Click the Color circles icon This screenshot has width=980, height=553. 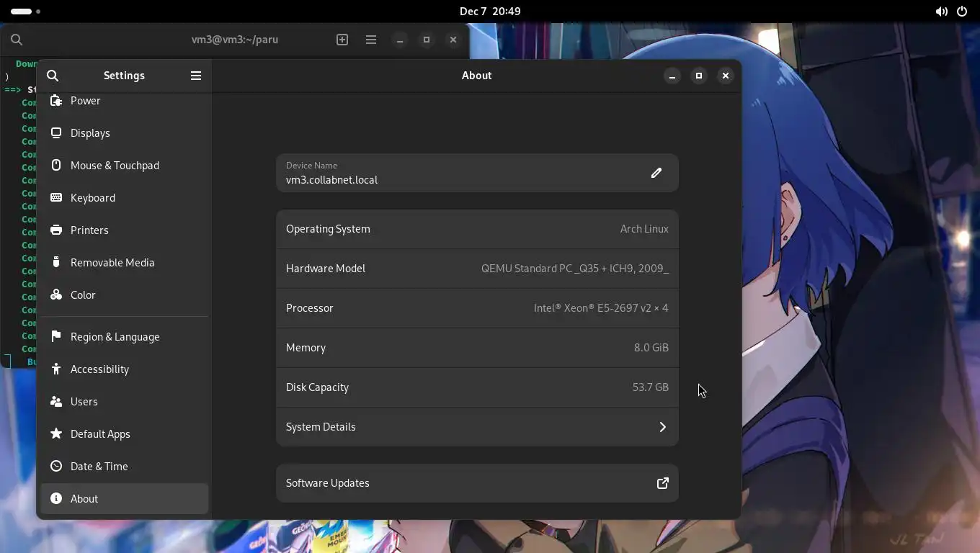point(56,295)
